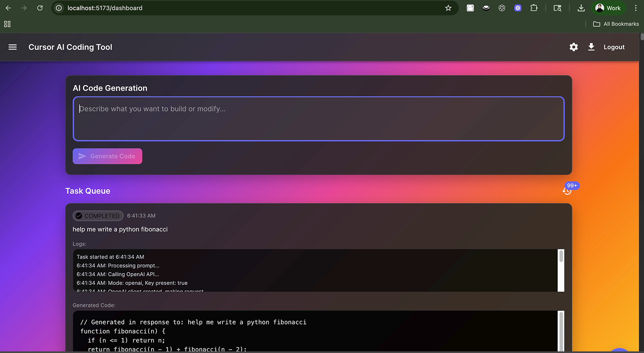Click the download icon in app header

pos(591,47)
